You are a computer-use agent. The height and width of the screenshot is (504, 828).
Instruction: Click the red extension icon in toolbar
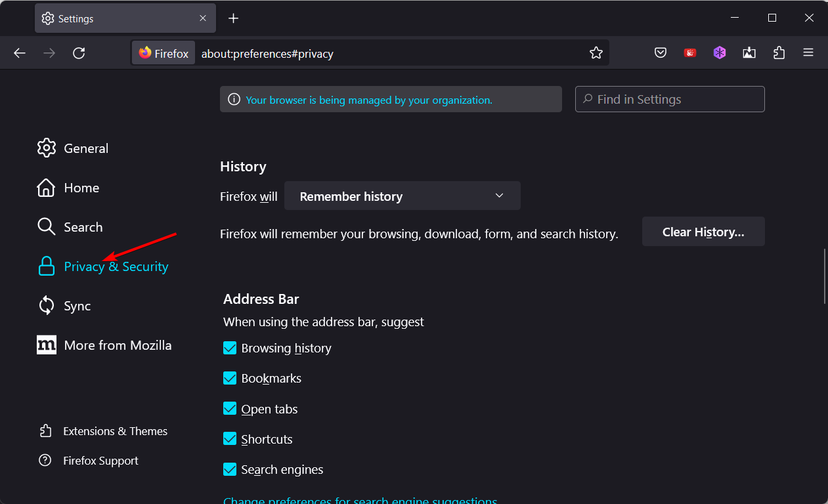coord(690,53)
